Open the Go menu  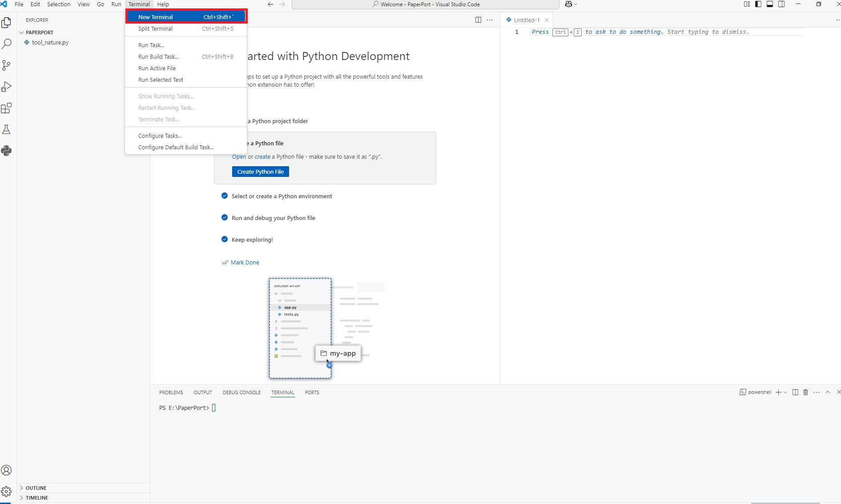[x=101, y=4]
